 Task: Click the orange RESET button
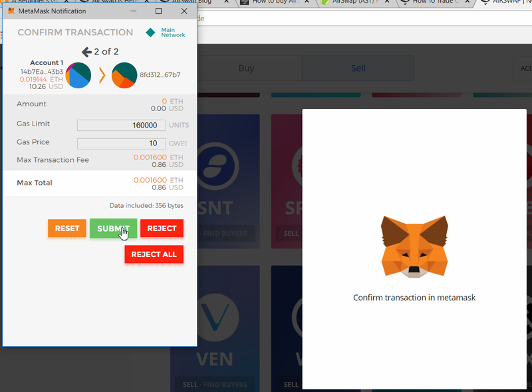[x=67, y=228]
